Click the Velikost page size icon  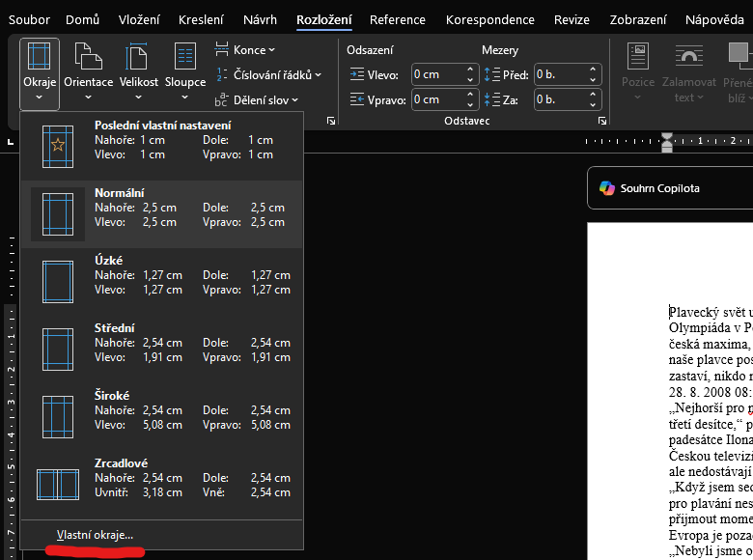click(x=139, y=58)
